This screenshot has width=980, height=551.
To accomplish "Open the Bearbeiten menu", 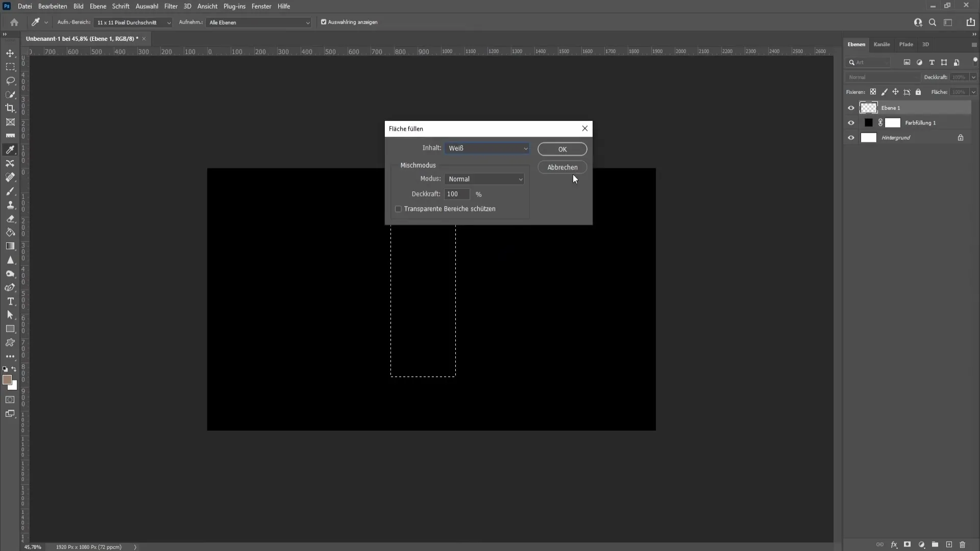I will click(52, 6).
